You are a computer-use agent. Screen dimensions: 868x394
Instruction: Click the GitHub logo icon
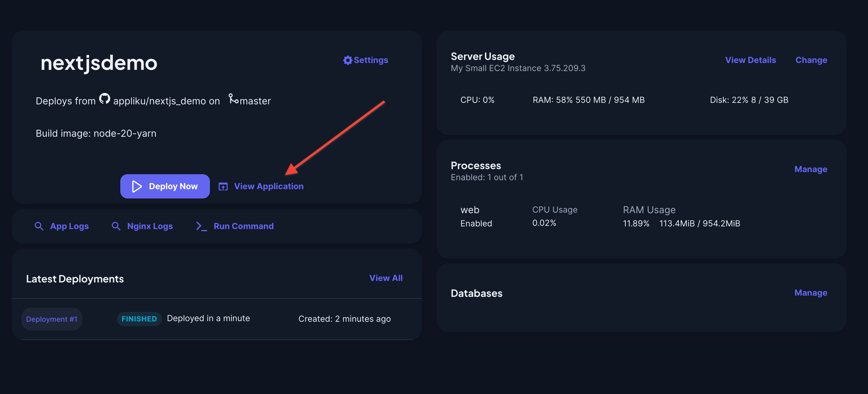tap(104, 99)
